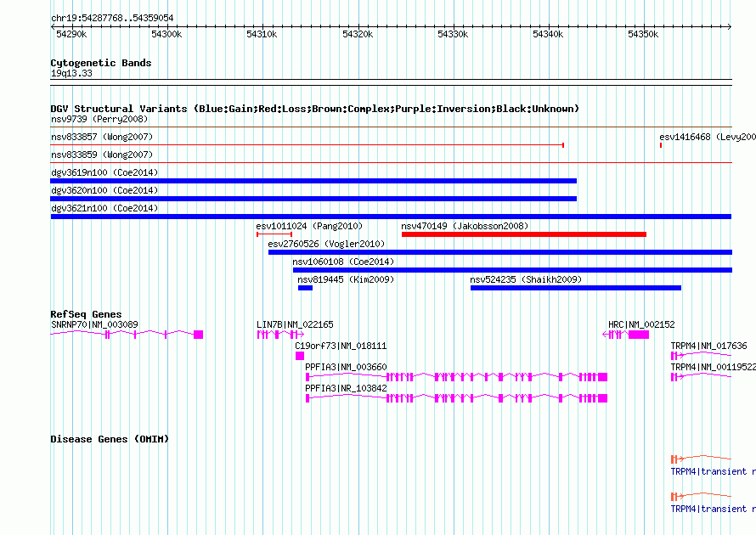Open the RefSeq Genes track title

coord(86,314)
